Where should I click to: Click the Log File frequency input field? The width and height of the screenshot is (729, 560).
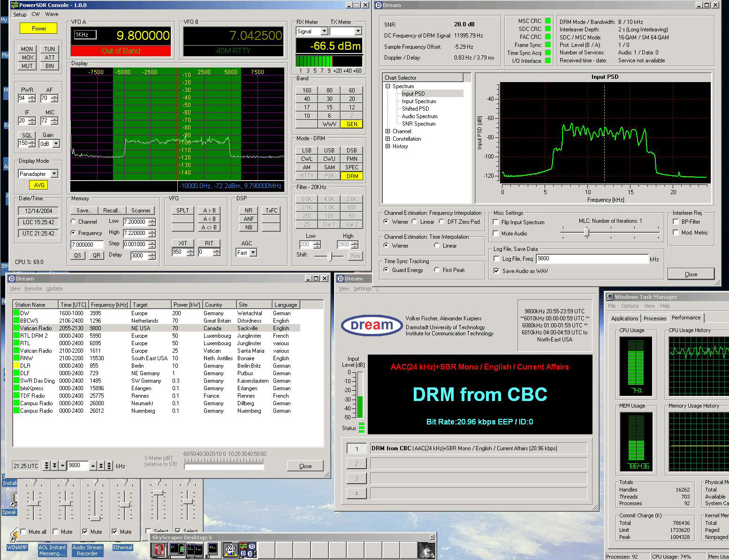(592, 258)
